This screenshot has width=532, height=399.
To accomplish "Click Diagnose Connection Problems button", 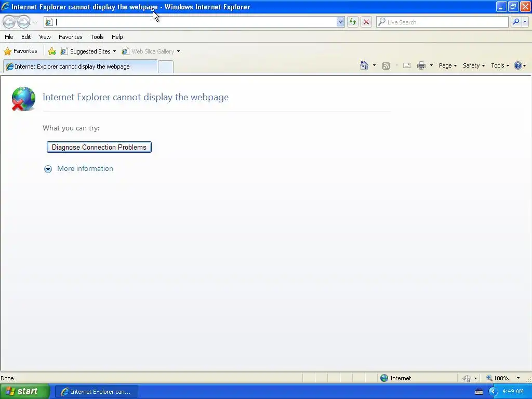I will click(99, 147).
